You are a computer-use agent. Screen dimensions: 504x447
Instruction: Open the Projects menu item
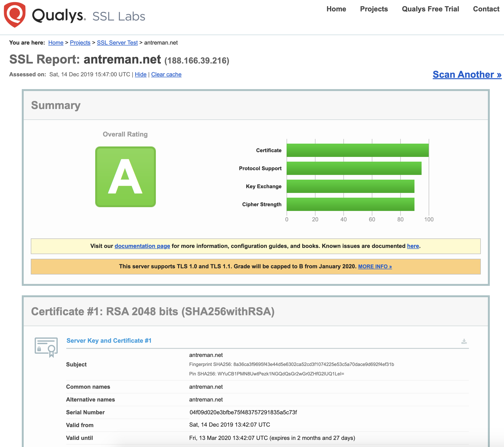(x=373, y=9)
